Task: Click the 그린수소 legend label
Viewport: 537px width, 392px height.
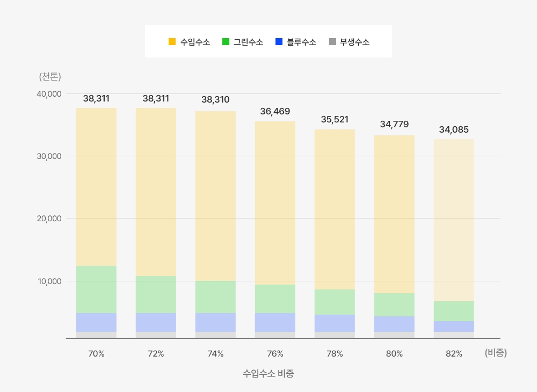Action: (248, 42)
